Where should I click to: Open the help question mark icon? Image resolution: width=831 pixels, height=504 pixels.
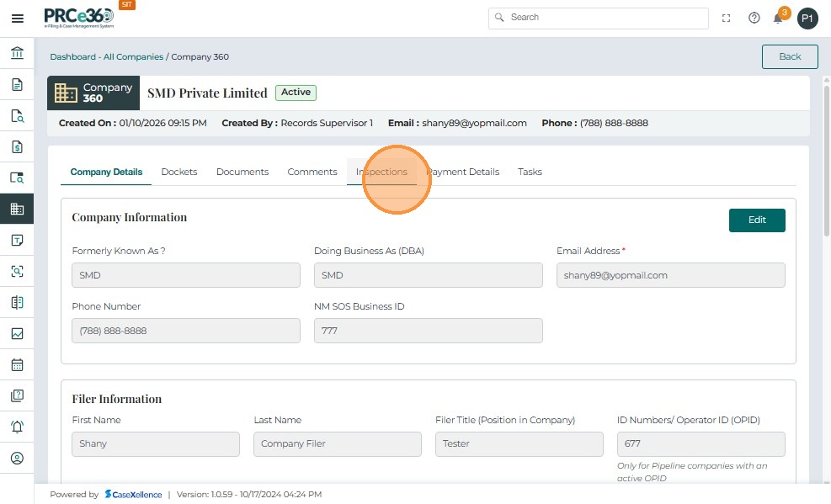pos(754,18)
